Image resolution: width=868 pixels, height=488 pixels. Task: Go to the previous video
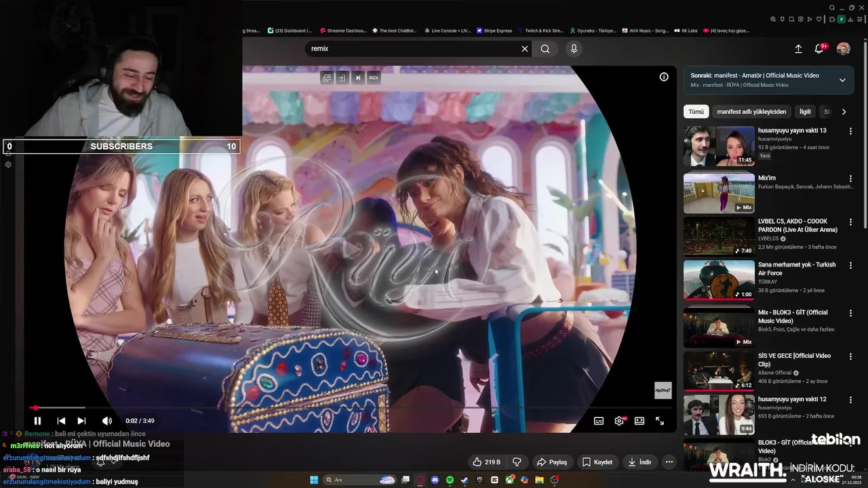tap(60, 421)
